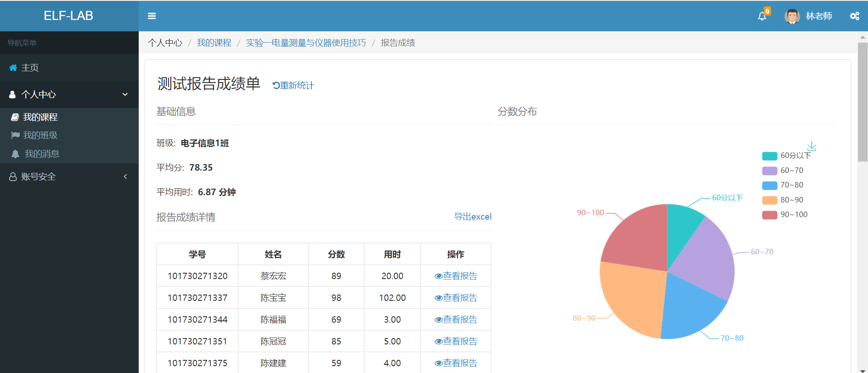Click the user icon beside 个人中心

pyautogui.click(x=13, y=94)
